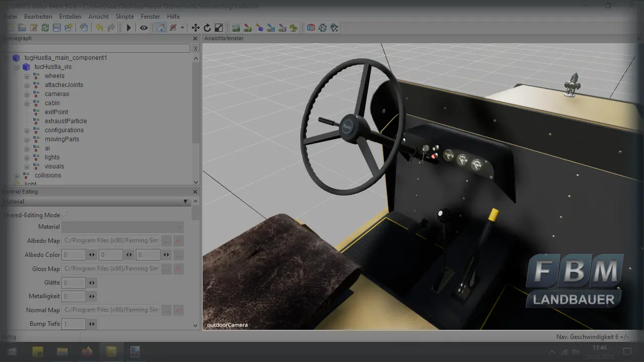Toggle the highlighted house icon
644x362 pixels.
(161, 28)
